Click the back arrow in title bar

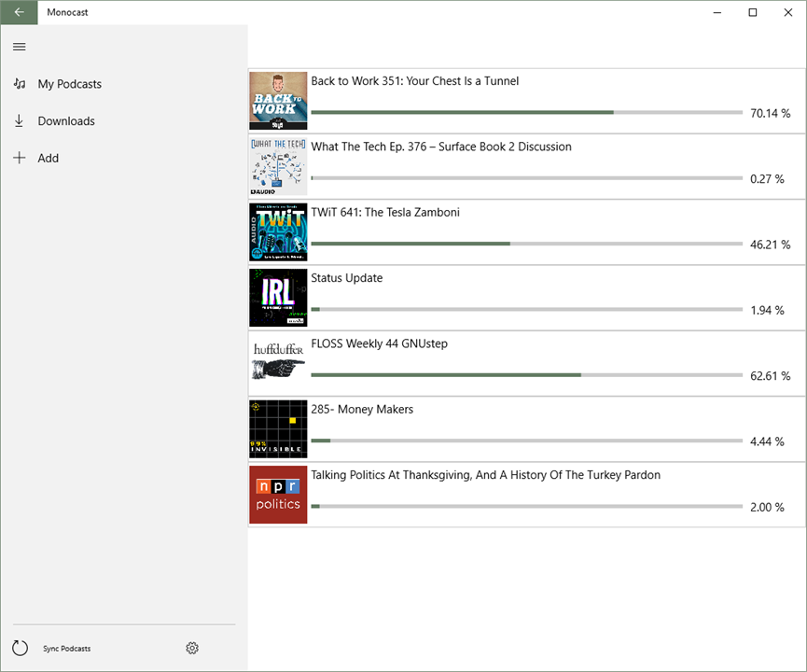[x=19, y=12]
